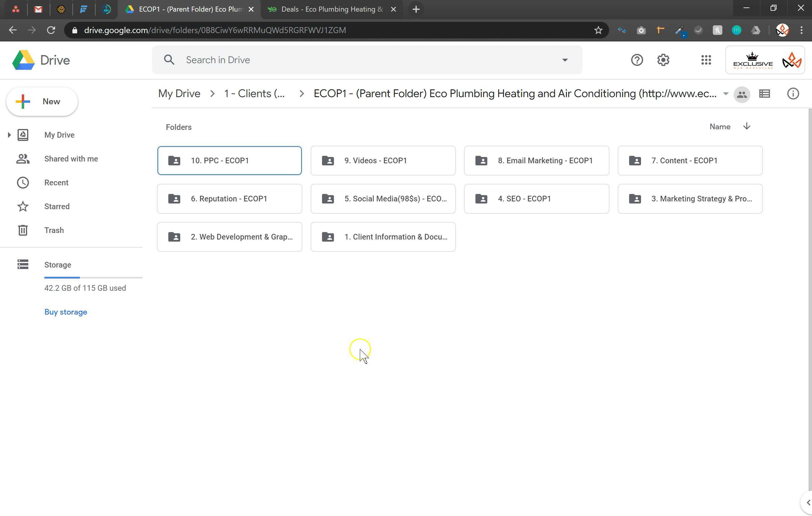
Task: Show folder details info icon
Action: tap(793, 94)
